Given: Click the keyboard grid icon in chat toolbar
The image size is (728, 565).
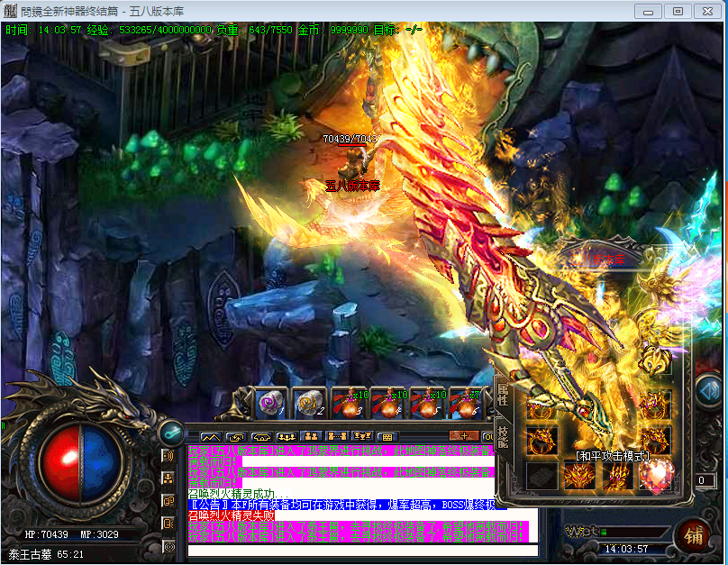Looking at the screenshot, I should (x=387, y=437).
